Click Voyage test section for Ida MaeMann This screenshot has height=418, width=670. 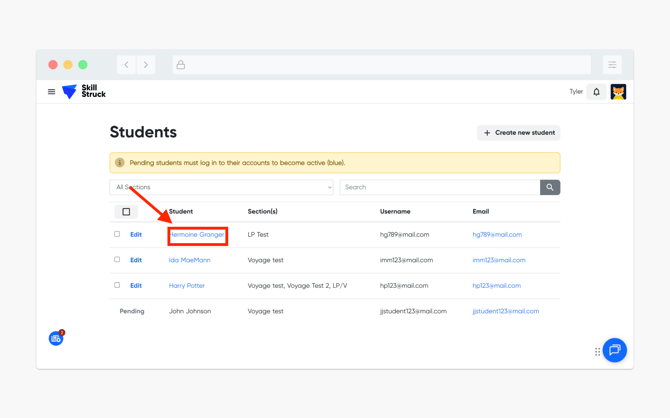point(265,260)
